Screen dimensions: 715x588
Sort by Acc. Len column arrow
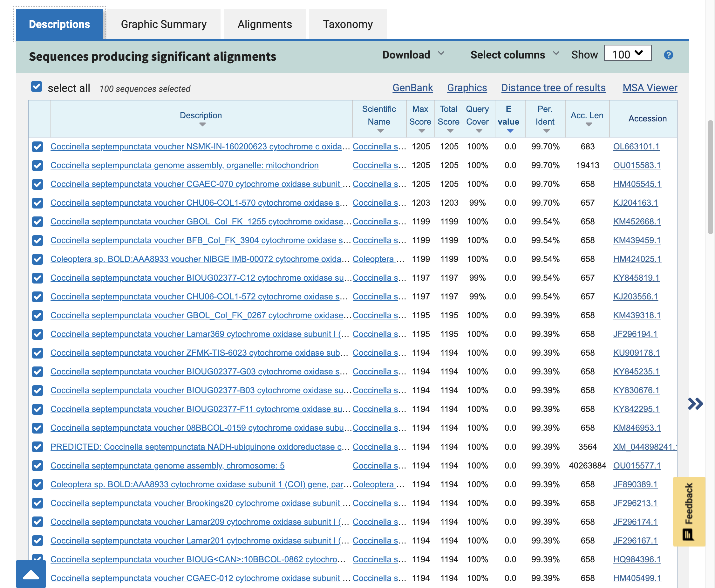pyautogui.click(x=589, y=125)
